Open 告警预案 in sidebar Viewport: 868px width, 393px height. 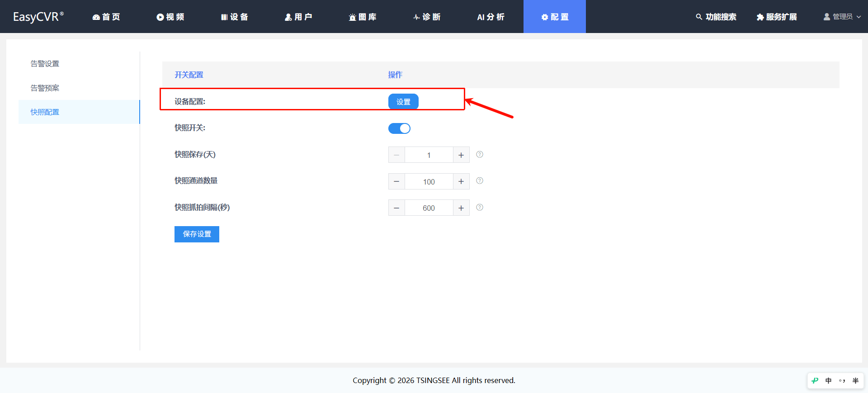click(45, 88)
